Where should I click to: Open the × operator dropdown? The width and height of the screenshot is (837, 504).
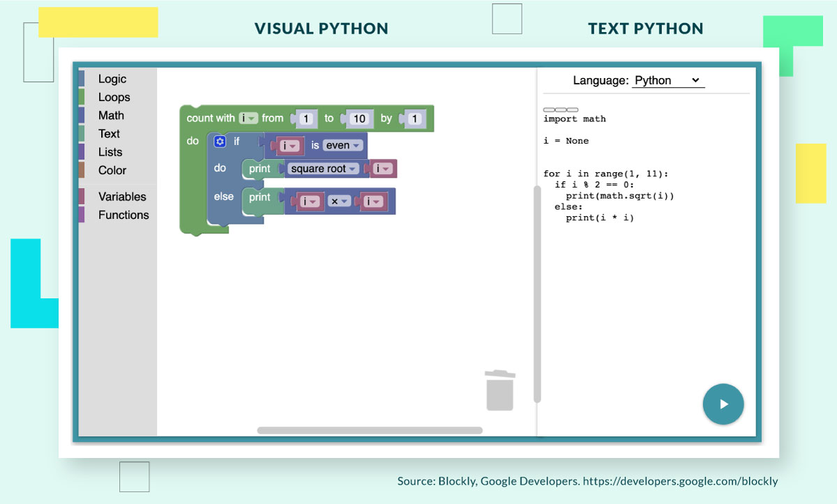pyautogui.click(x=339, y=201)
